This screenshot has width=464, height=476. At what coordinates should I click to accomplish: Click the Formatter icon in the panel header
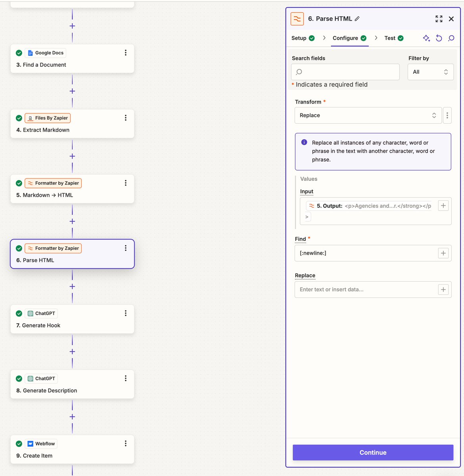tap(297, 19)
